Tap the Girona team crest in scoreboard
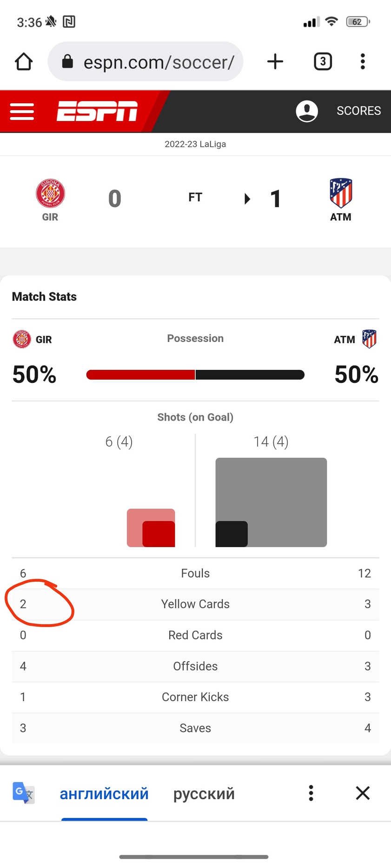The image size is (391, 868). pyautogui.click(x=50, y=193)
